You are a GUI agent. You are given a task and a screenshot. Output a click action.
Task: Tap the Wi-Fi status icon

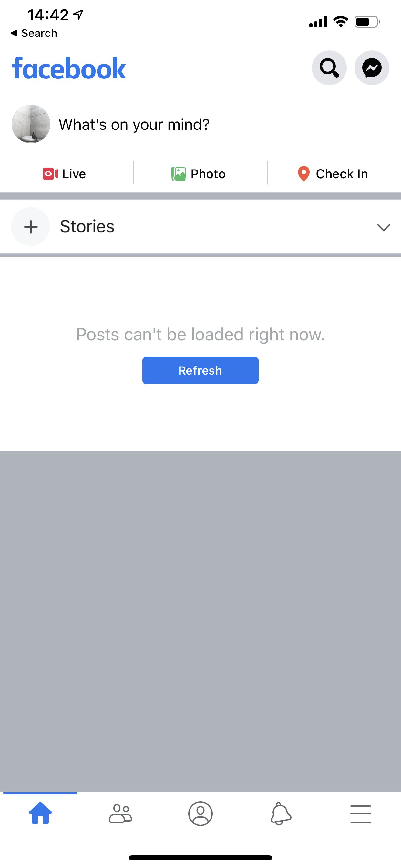[341, 22]
